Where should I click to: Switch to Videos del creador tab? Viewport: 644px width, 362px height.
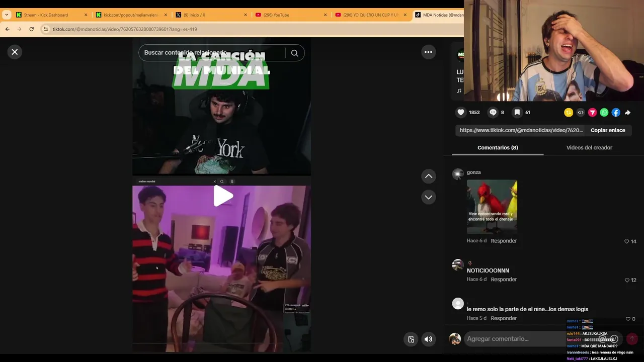(x=589, y=148)
